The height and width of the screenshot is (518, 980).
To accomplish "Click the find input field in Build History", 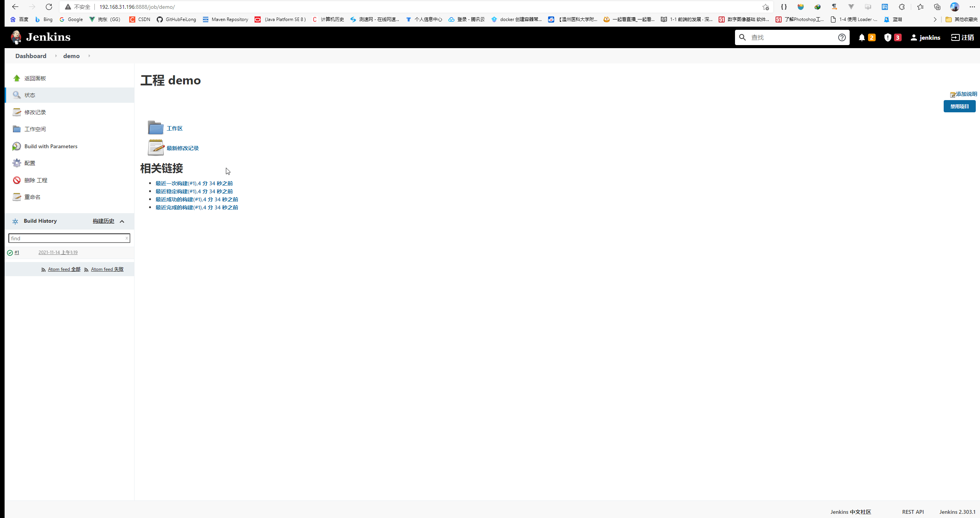I will tap(69, 238).
